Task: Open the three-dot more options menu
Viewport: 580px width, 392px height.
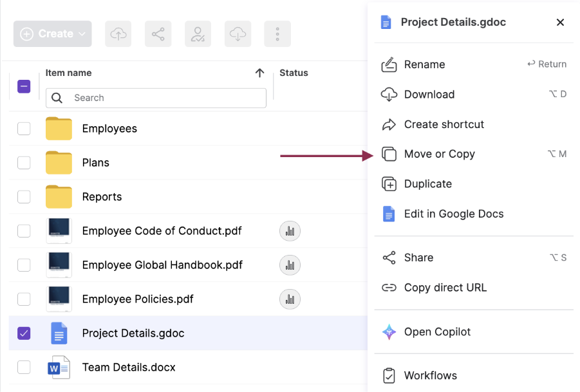Action: [277, 34]
